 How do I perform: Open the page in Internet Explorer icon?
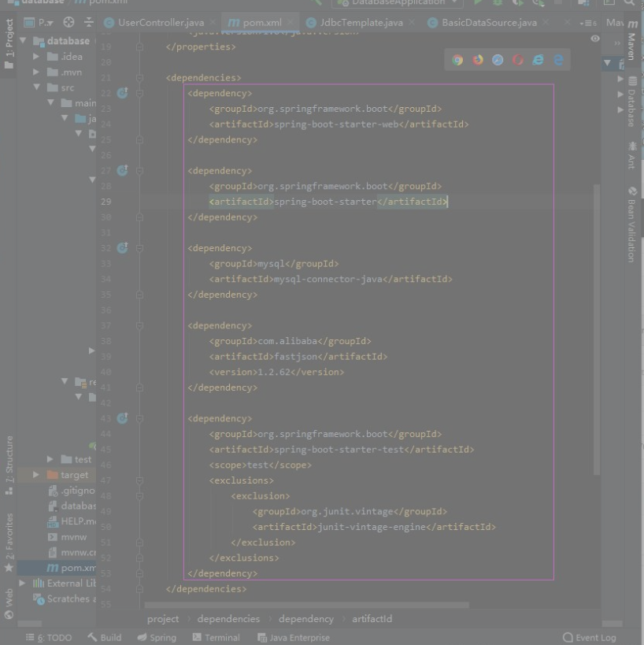(538, 60)
